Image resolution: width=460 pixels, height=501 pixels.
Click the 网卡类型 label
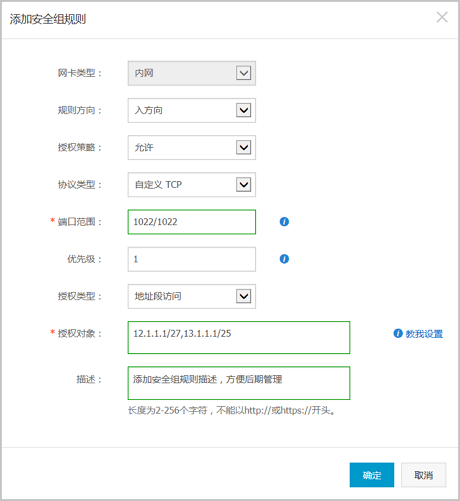coord(80,73)
